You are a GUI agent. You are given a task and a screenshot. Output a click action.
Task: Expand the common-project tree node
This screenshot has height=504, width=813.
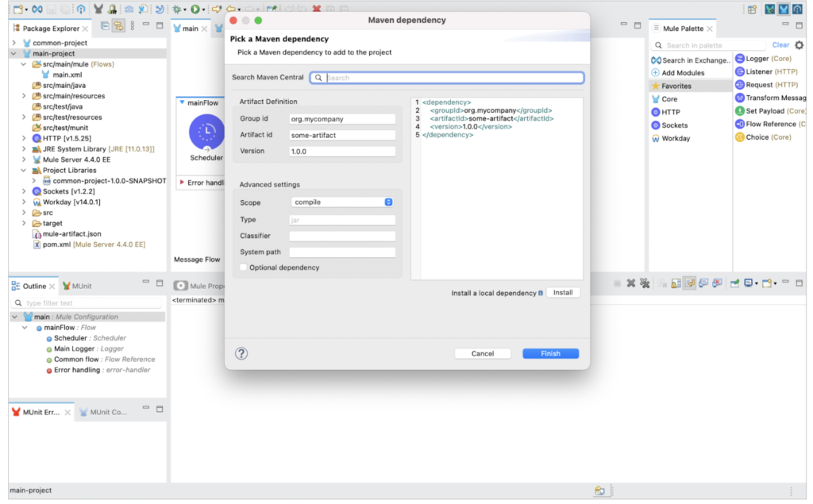[x=13, y=43]
